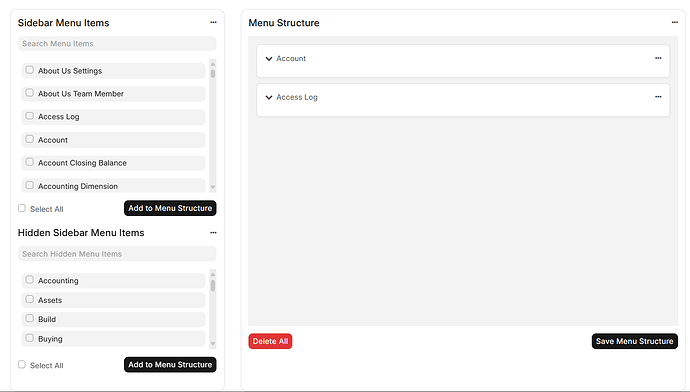Tick the Account Closing Balance checkbox
The height and width of the screenshot is (392, 690).
[x=29, y=162]
